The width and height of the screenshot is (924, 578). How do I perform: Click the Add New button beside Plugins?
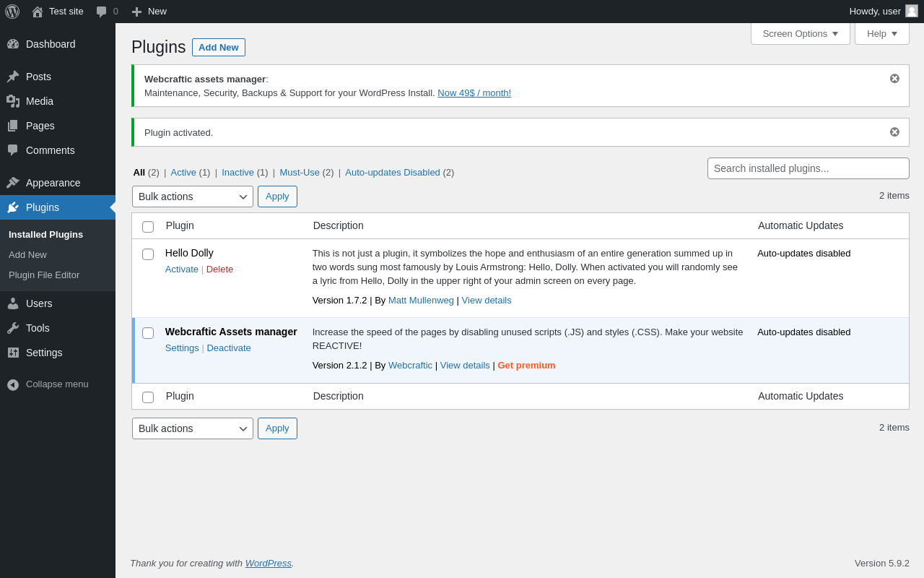[218, 48]
